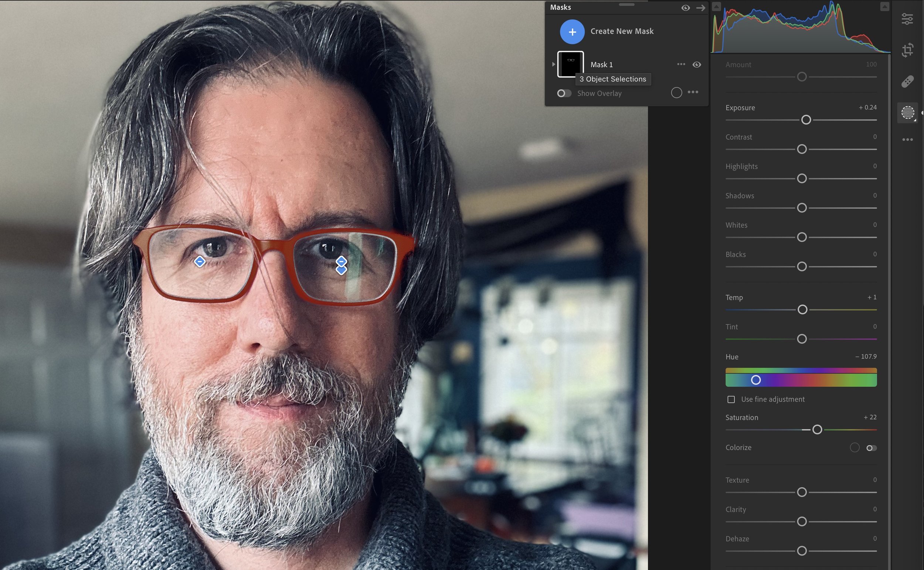Click the Hue color bar handle
Image resolution: width=924 pixels, height=570 pixels.
click(756, 380)
